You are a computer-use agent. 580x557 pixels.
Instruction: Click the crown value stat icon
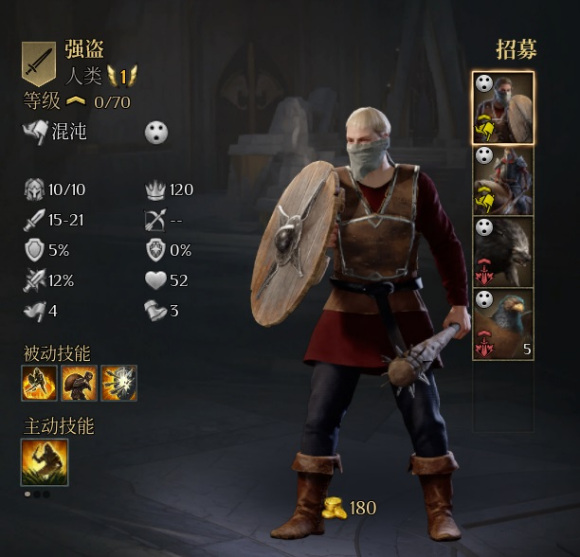[155, 190]
